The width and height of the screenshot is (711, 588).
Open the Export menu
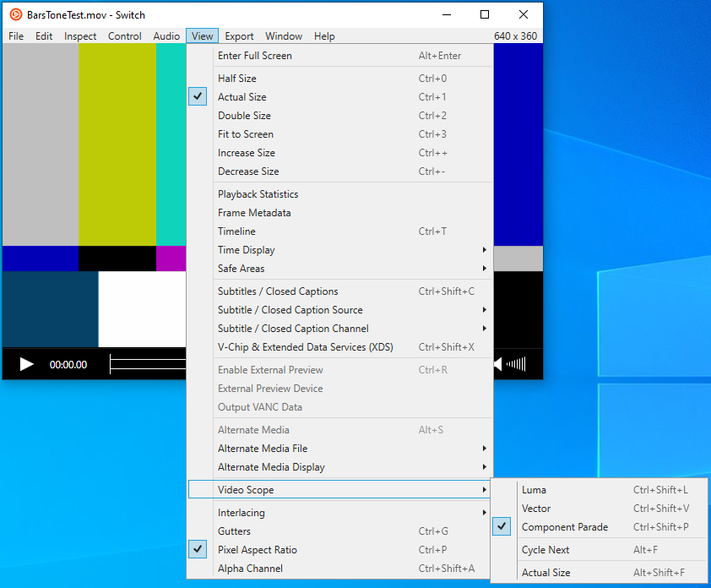[239, 36]
